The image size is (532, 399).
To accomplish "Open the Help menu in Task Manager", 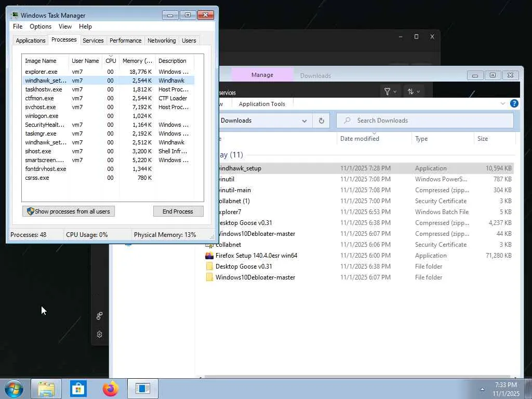I will pos(85,26).
